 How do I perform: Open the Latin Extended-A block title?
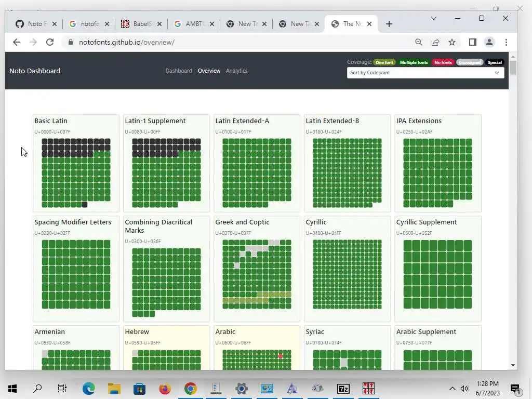tap(242, 121)
